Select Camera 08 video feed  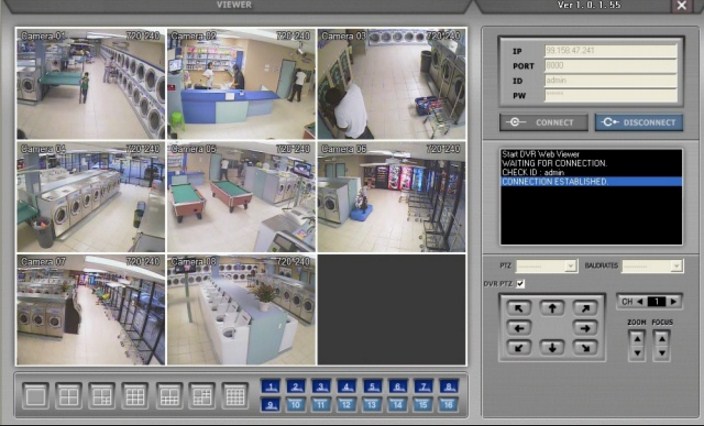pyautogui.click(x=242, y=310)
